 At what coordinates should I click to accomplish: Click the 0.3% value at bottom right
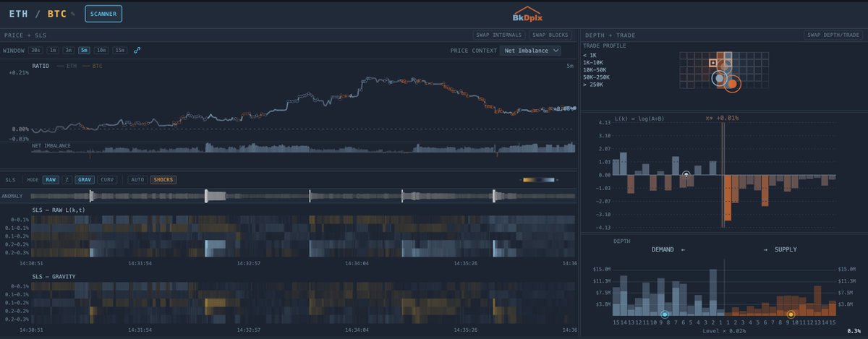[854, 330]
